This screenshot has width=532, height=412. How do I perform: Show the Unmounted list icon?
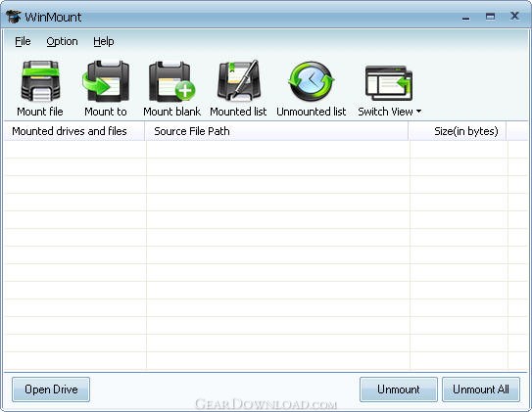coord(312,81)
